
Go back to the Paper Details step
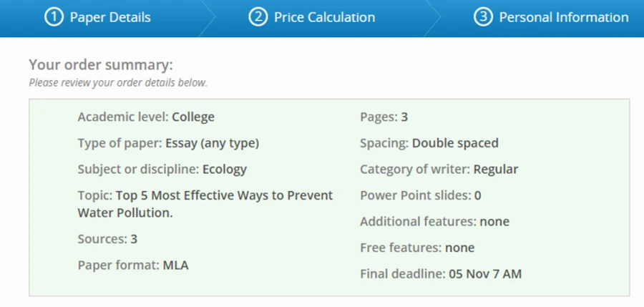pyautogui.click(x=110, y=17)
